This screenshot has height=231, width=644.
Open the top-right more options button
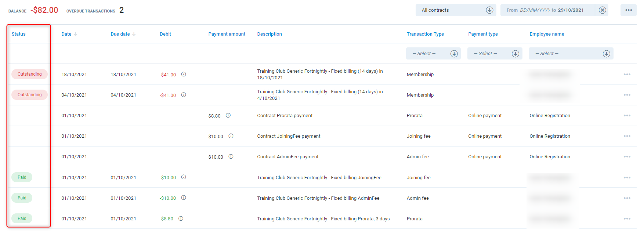click(628, 10)
